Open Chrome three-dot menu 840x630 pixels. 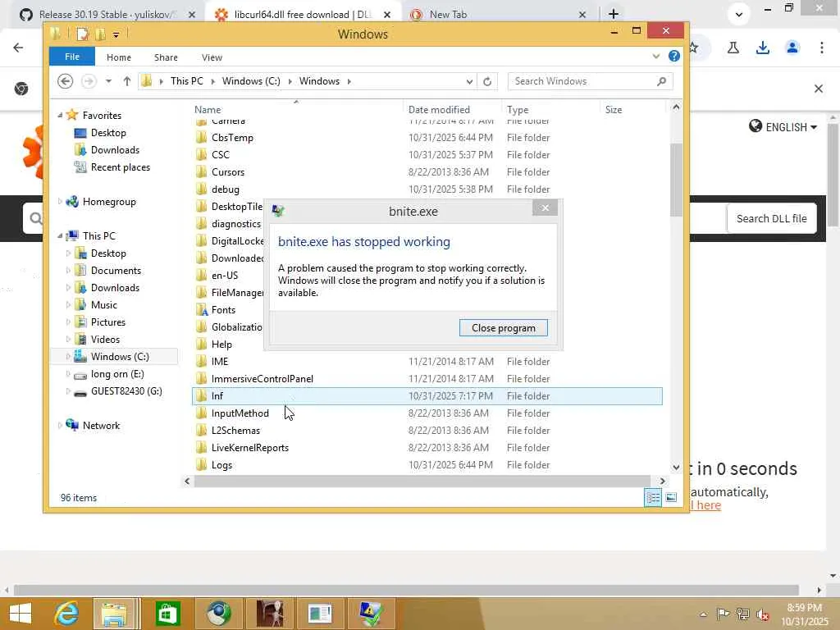coord(821,48)
